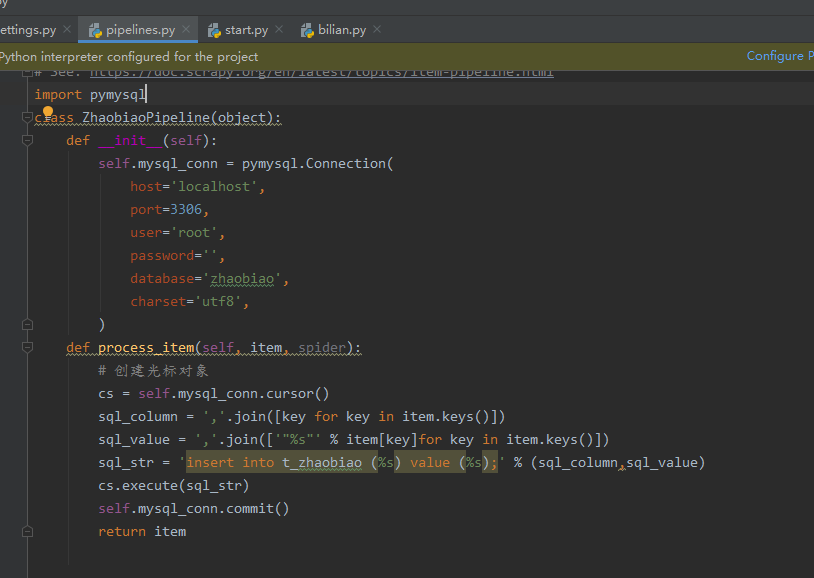Click the start.py Python file icon
The width and height of the screenshot is (814, 578).
coord(214,31)
